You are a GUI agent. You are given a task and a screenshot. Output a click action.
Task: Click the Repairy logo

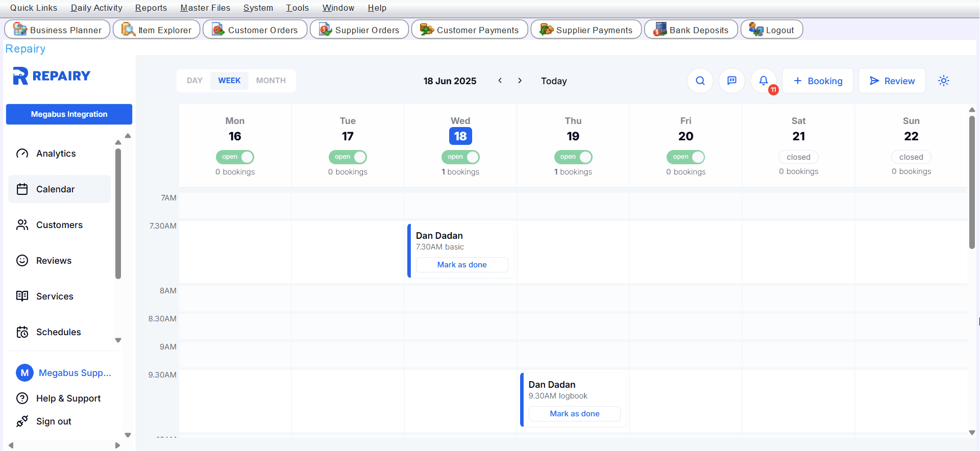coord(52,76)
